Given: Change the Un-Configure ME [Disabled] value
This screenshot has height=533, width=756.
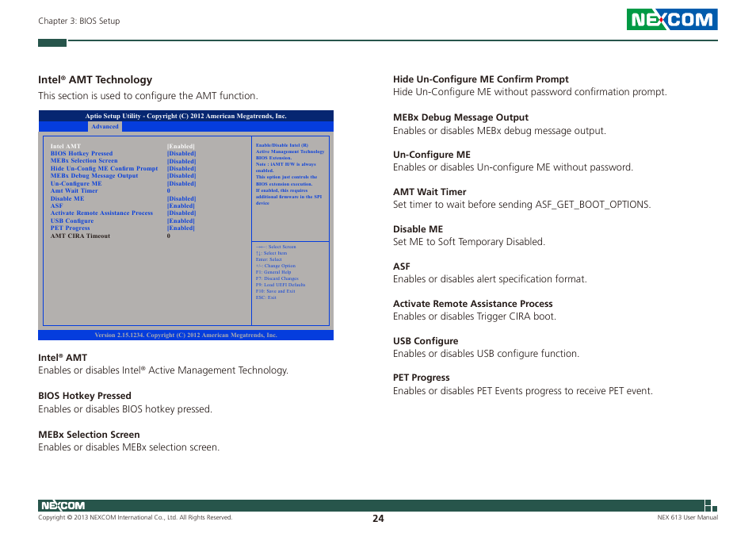Looking at the screenshot, I should [181, 183].
